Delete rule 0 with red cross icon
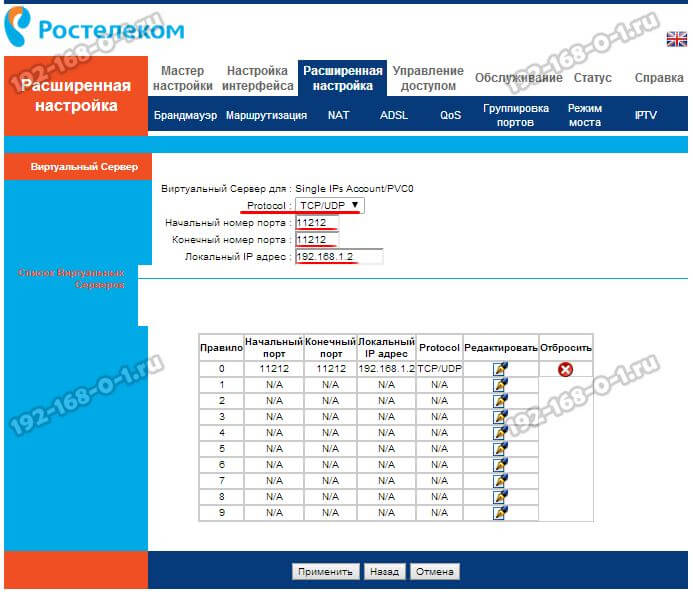 (x=565, y=369)
